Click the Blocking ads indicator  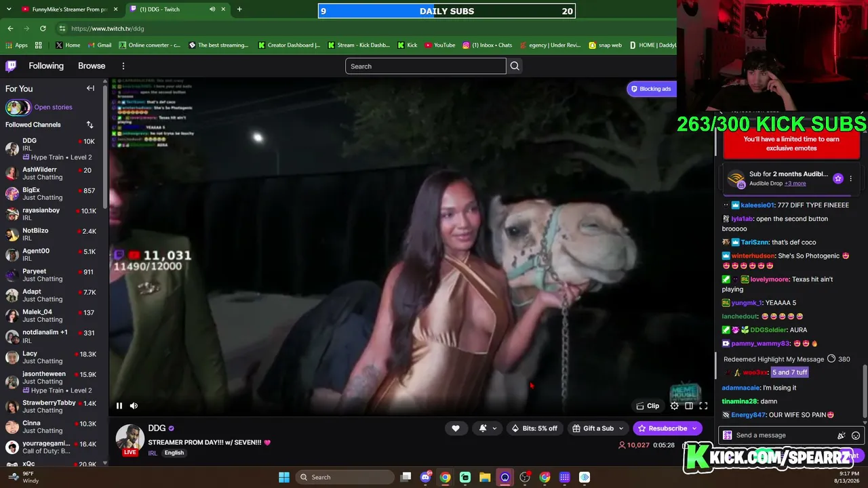point(651,89)
